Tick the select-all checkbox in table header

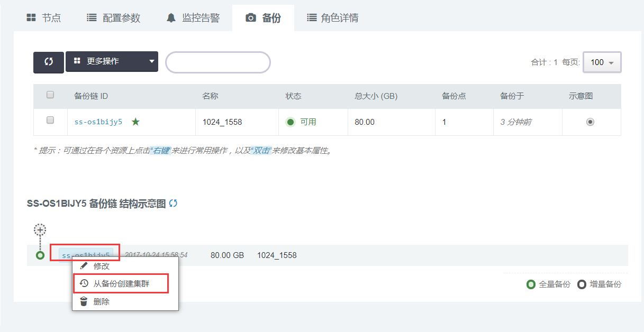pos(50,95)
